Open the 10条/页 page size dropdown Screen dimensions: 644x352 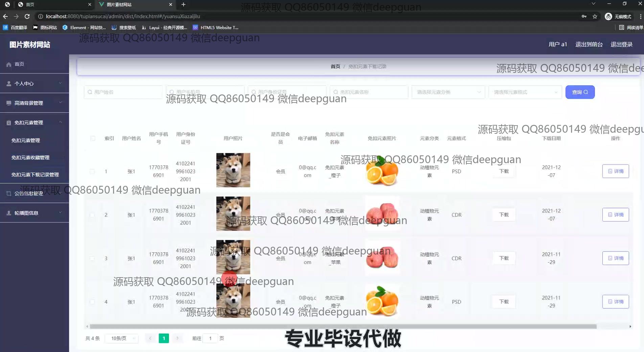click(x=121, y=338)
